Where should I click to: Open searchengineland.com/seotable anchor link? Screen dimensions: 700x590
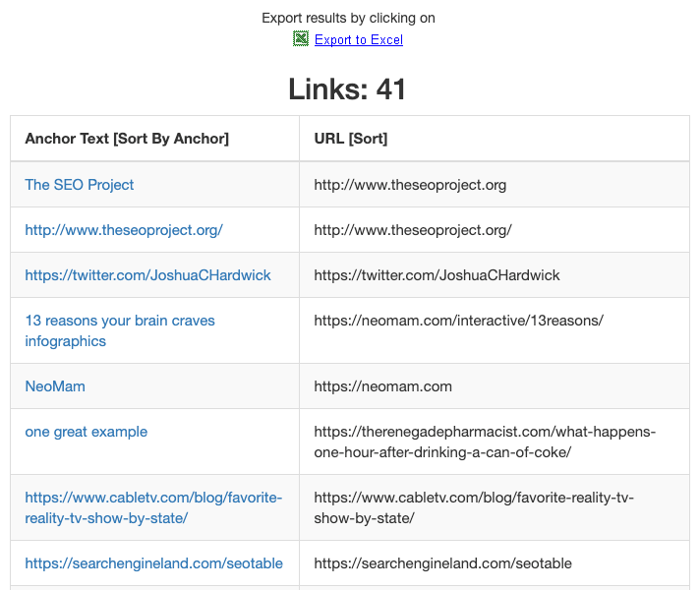153,563
